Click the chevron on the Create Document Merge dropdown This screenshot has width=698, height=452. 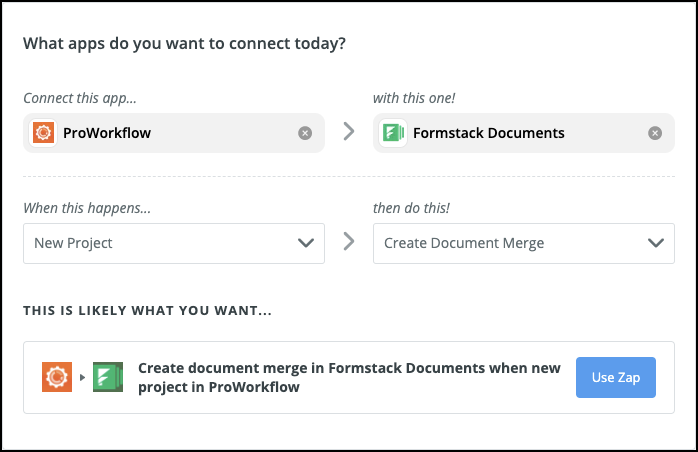655,243
